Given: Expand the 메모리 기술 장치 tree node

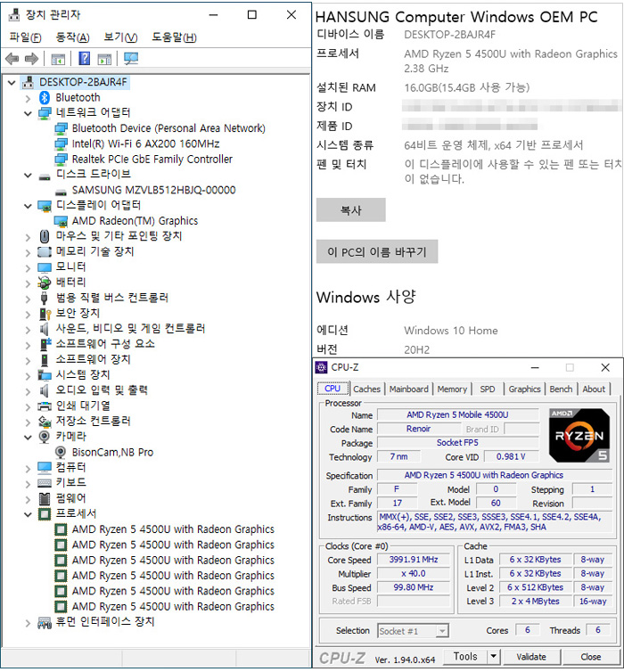Looking at the screenshot, I should pyautogui.click(x=28, y=253).
